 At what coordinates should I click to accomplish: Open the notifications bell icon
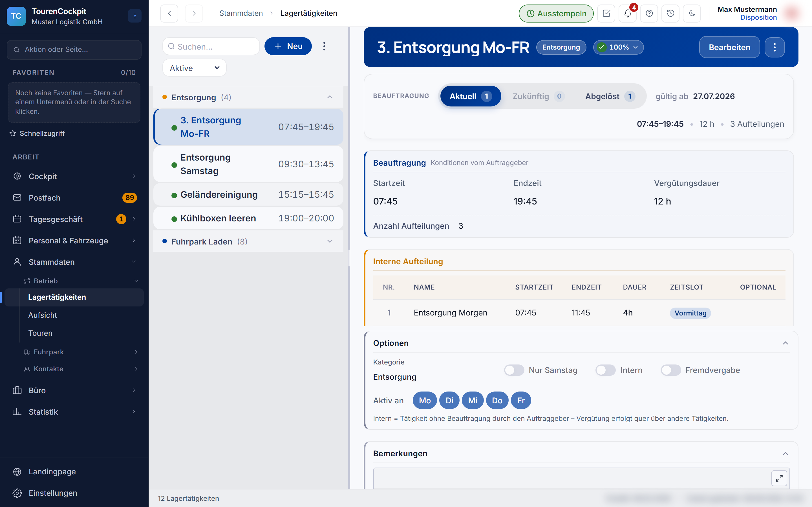point(627,14)
